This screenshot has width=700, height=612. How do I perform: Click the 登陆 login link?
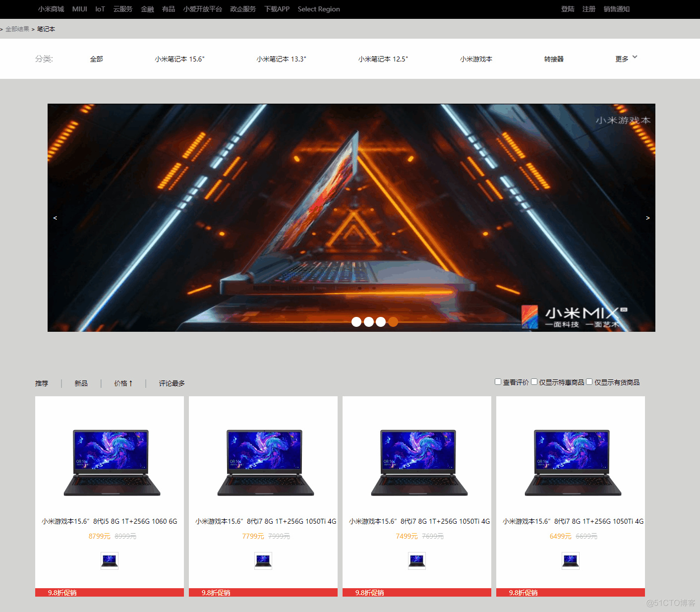click(x=568, y=9)
